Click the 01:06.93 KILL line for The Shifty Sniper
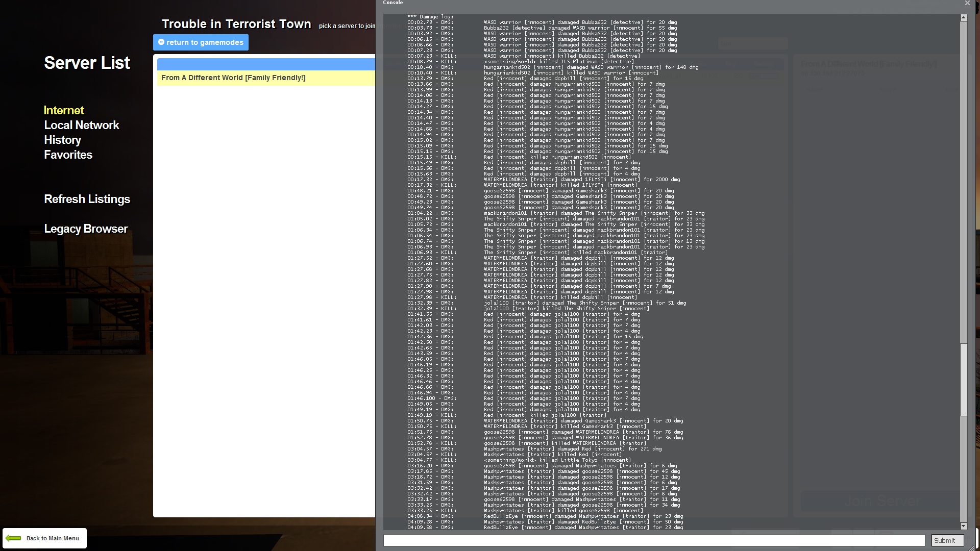980x551 pixels. point(537,253)
